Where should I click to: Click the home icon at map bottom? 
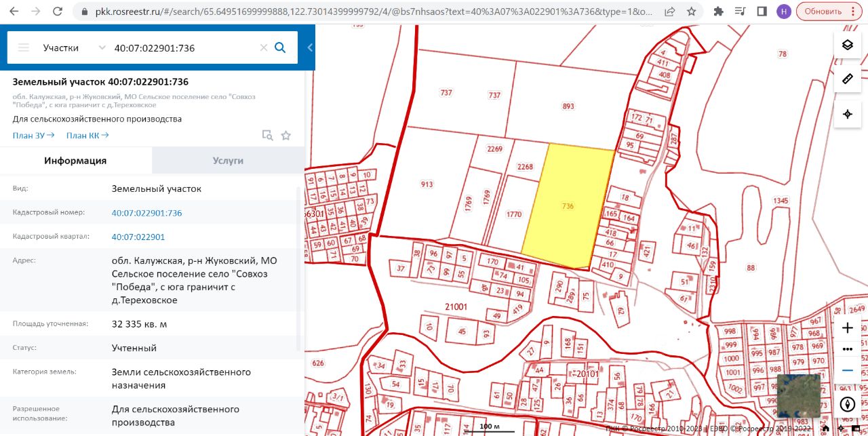[825, 428]
